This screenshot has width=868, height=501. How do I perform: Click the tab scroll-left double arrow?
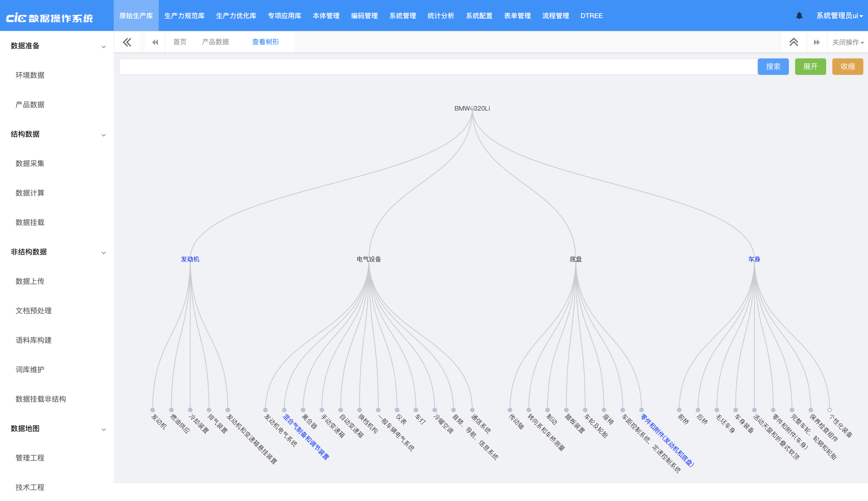pyautogui.click(x=155, y=42)
